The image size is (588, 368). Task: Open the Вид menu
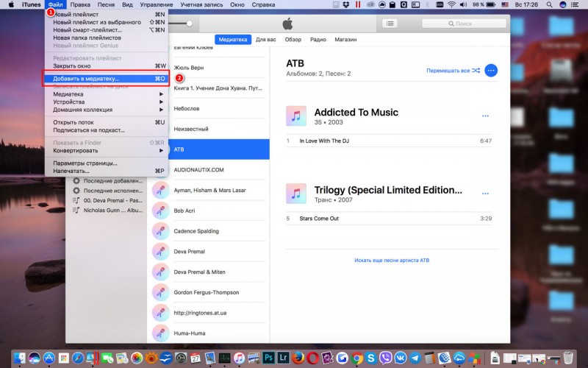(127, 4)
